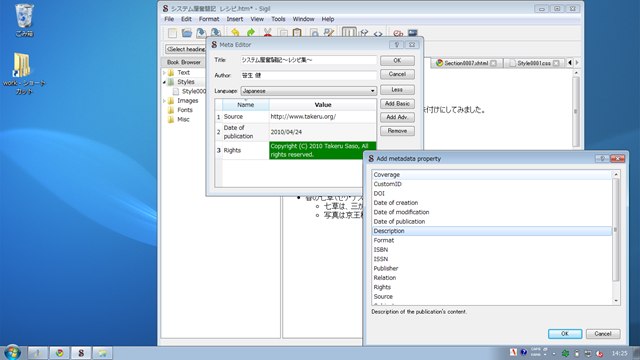Click the Copy toolbar icon
Image resolution: width=640 pixels, height=360 pixels.
coord(282,33)
